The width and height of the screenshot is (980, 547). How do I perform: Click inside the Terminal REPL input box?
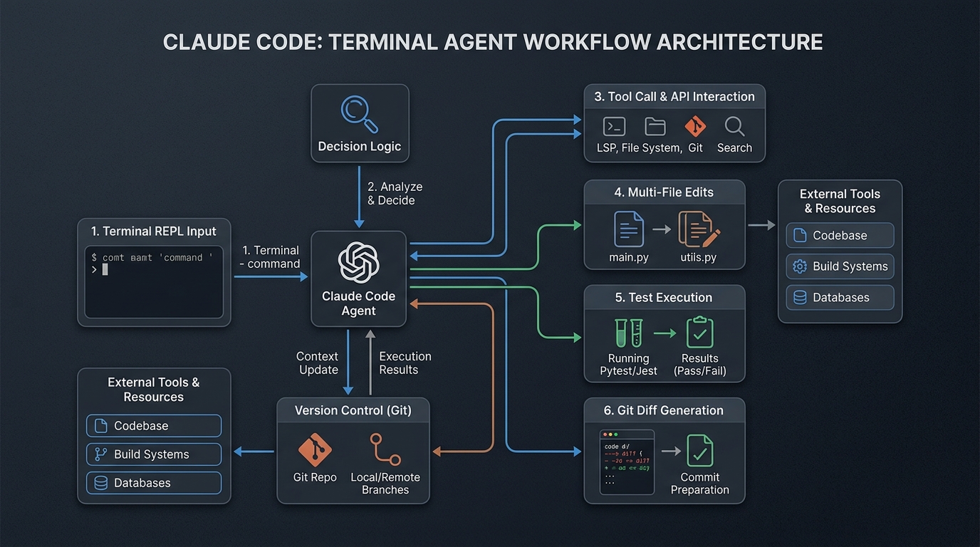pos(154,281)
